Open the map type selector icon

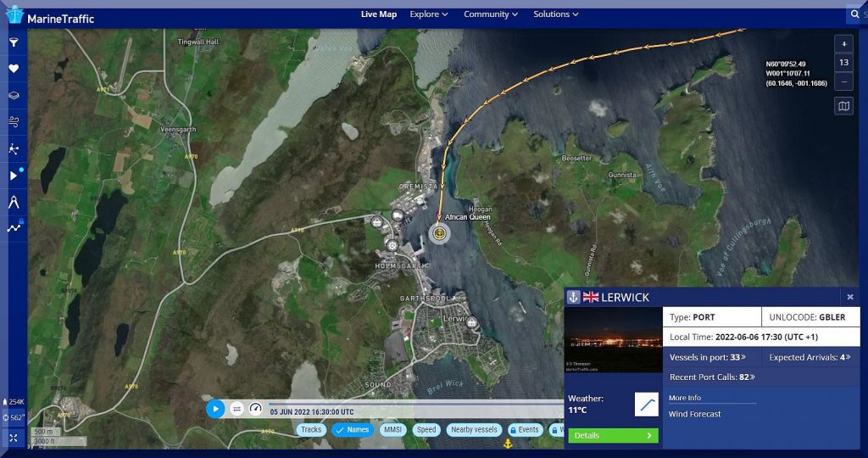[843, 106]
